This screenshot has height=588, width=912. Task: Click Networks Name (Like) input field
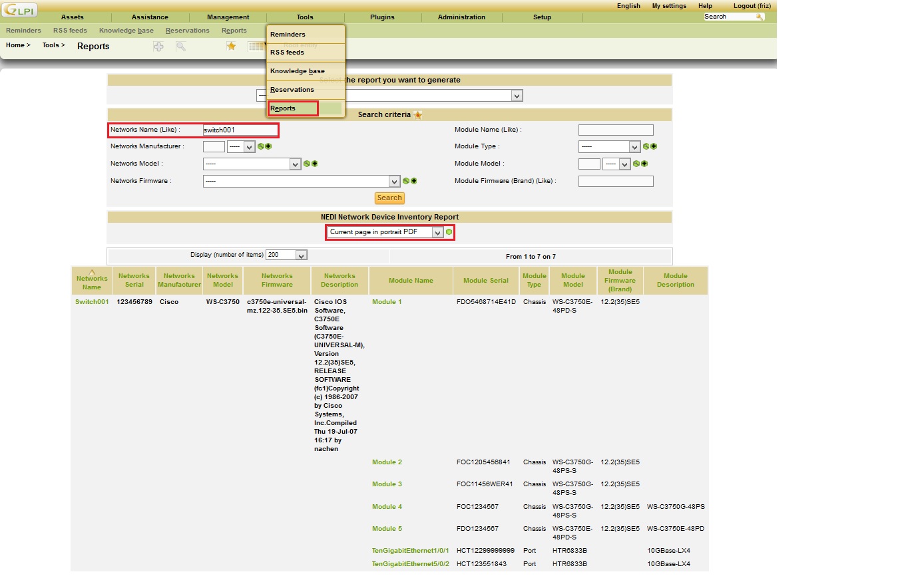(240, 130)
